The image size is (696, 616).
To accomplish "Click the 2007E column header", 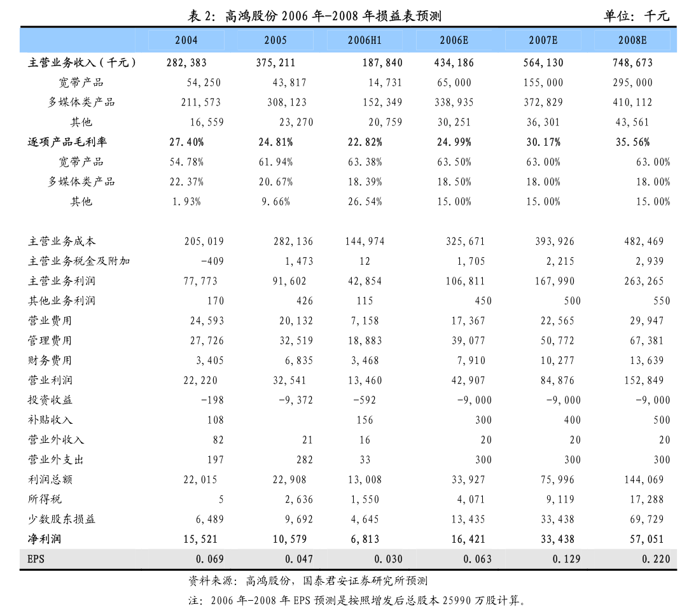I will (543, 40).
